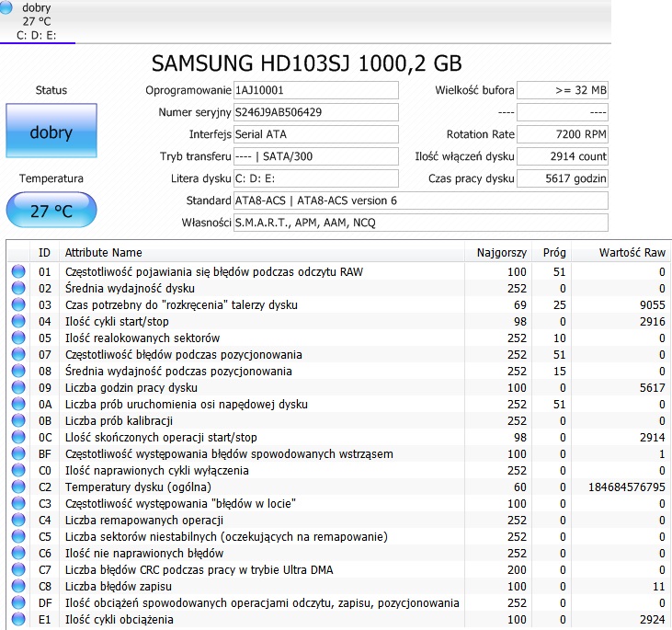The width and height of the screenshot is (672, 630).
Task: Click the blue dobry status button
Action: point(51,131)
